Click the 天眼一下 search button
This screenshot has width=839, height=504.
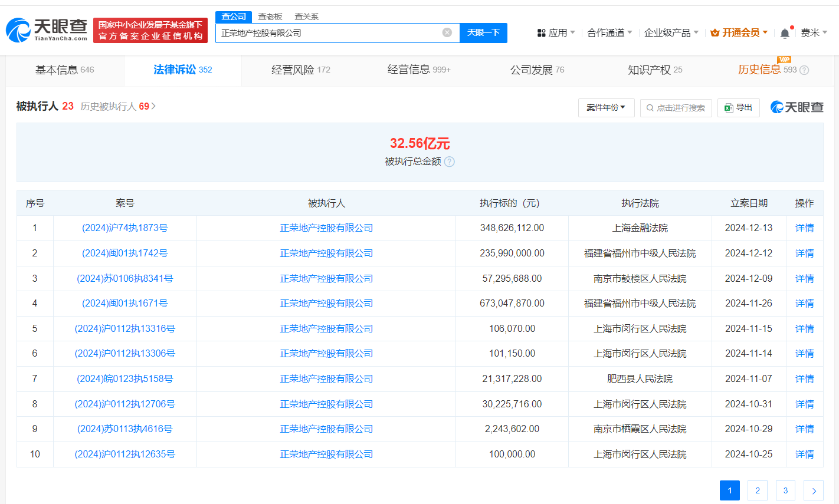(x=483, y=32)
